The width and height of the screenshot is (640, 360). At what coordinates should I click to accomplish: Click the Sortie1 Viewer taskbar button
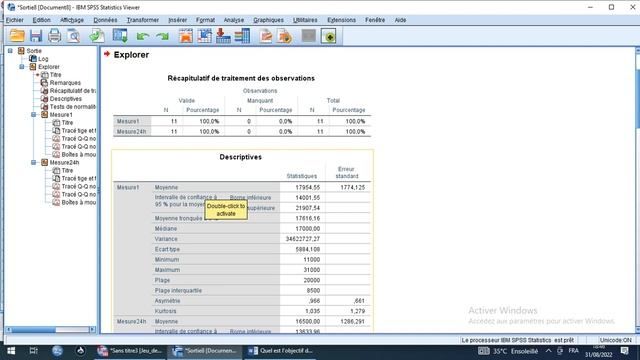205,351
